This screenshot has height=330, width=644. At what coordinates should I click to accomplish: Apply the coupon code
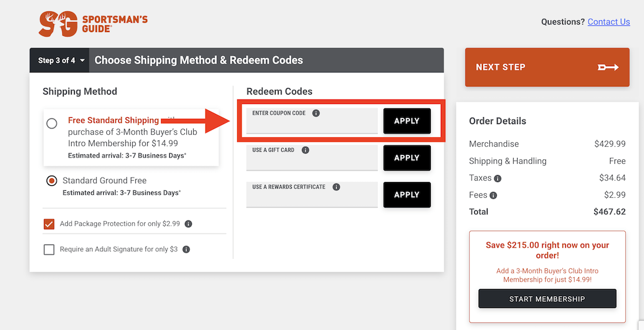[x=407, y=121]
